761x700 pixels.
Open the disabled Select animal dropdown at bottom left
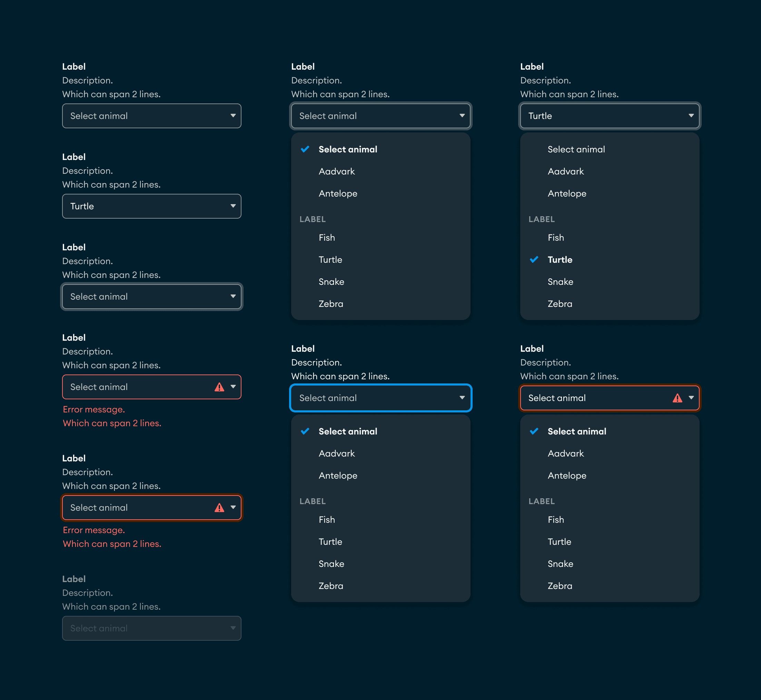[151, 628]
